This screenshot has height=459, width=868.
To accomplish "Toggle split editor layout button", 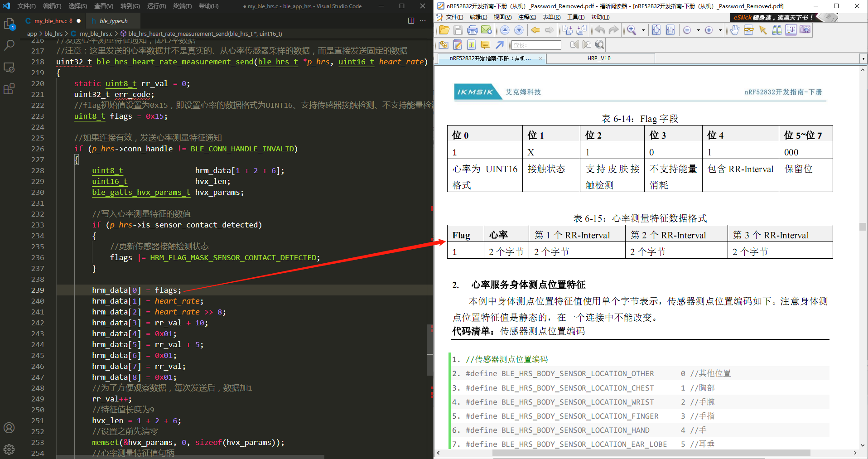I will [x=411, y=21].
